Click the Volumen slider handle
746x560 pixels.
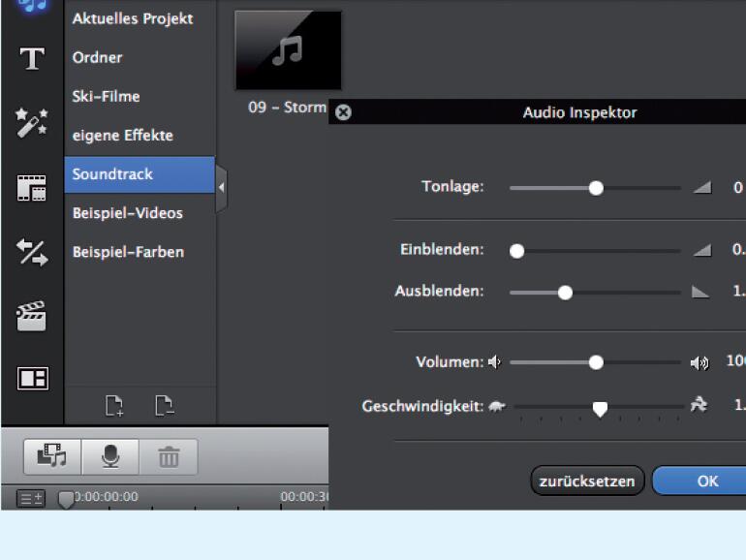point(596,362)
